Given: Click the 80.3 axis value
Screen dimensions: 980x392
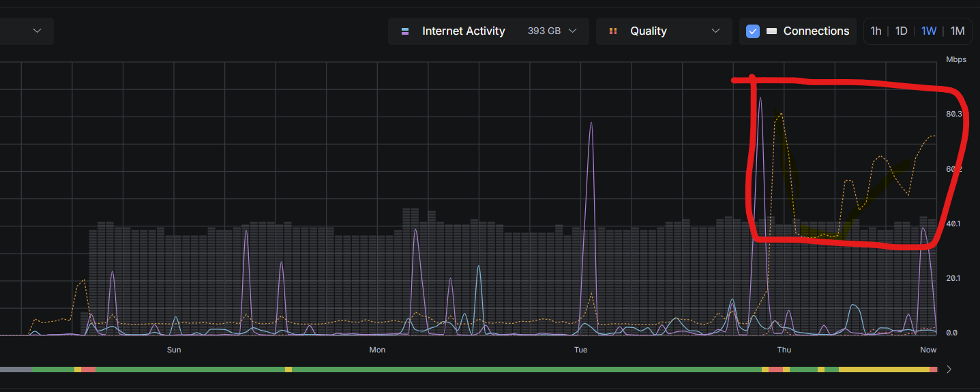Looking at the screenshot, I should [x=953, y=114].
